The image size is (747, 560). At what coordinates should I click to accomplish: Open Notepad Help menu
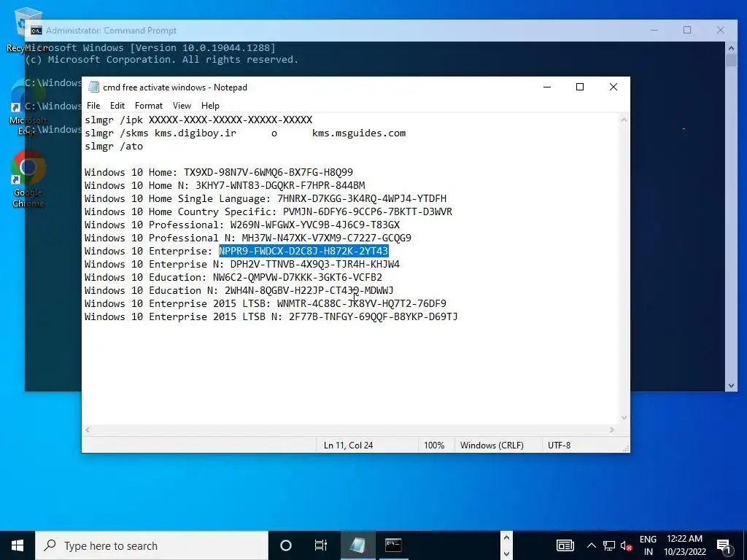click(x=210, y=106)
